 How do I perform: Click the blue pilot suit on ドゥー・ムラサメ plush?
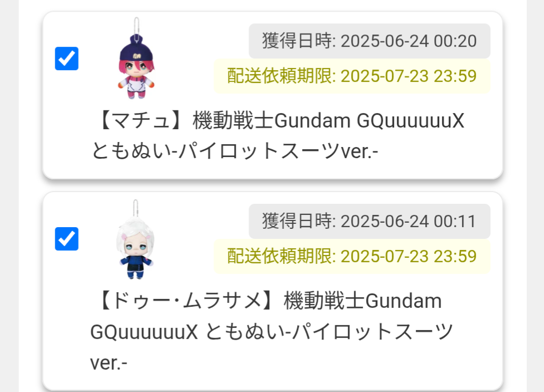click(135, 267)
